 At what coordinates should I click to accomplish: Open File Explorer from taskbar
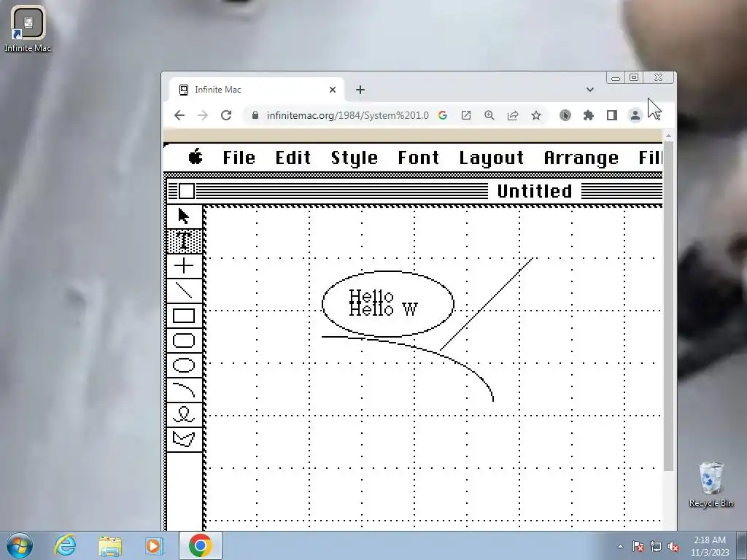[x=110, y=545]
